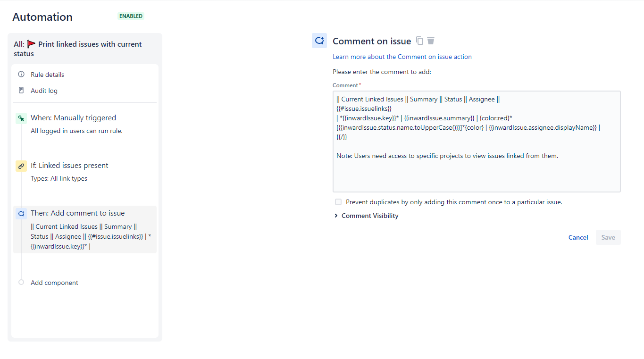The image size is (644, 359).
Task: Click the Automation heading
Action: coord(42,17)
